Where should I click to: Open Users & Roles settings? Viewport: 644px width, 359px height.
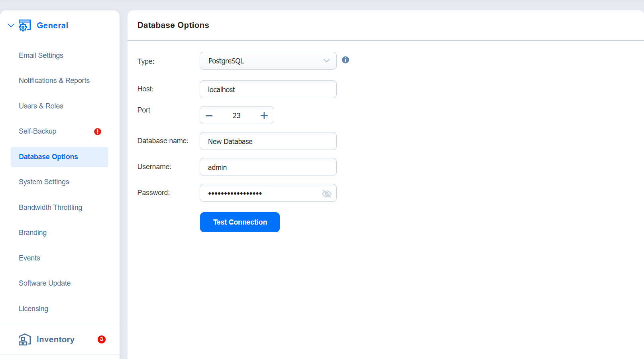[41, 106]
